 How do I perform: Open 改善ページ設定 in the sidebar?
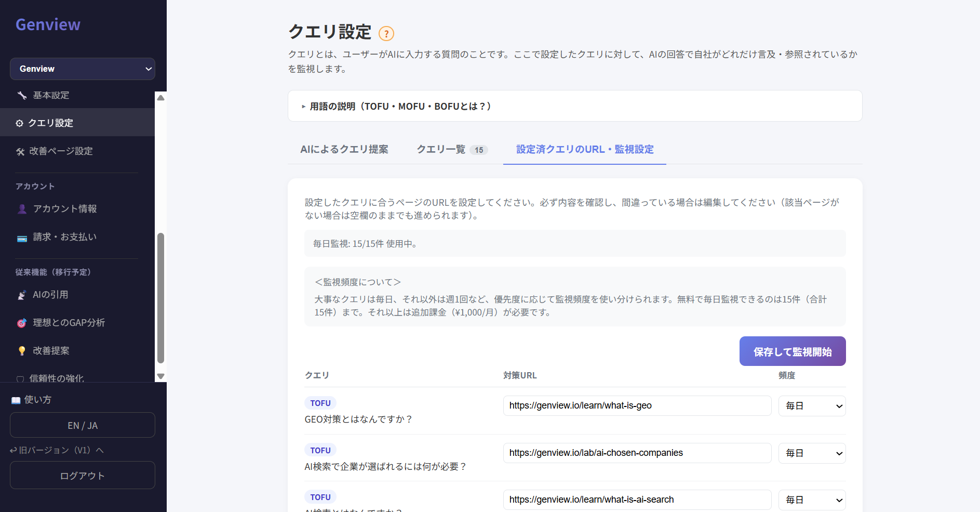(77, 151)
